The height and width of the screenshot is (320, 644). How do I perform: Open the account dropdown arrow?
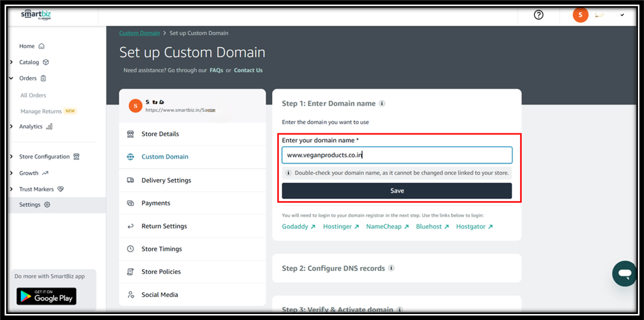click(x=622, y=15)
